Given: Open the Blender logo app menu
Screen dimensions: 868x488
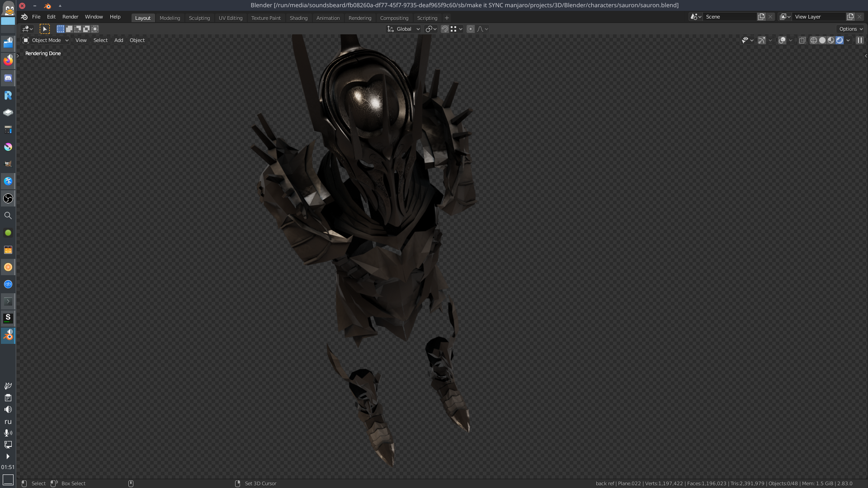Looking at the screenshot, I should (x=24, y=17).
